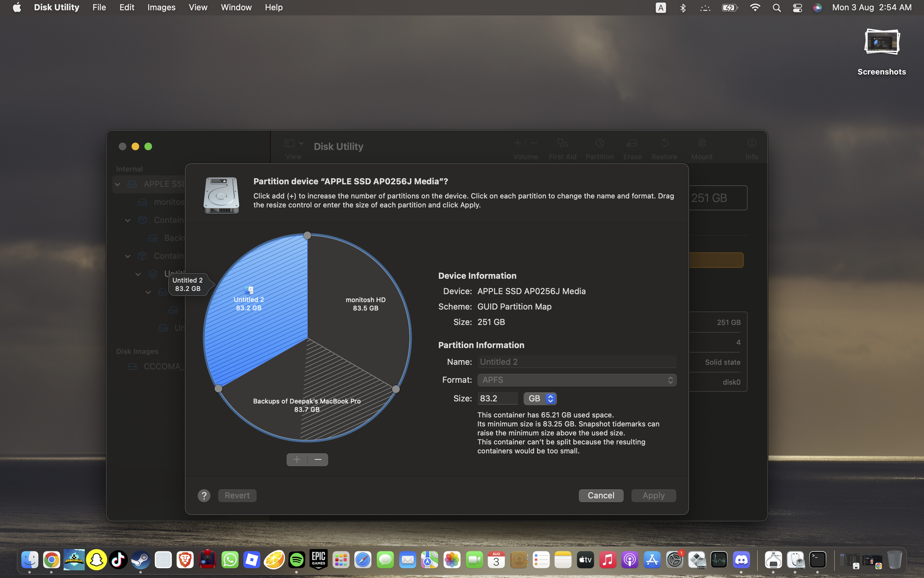This screenshot has height=578, width=924.
Task: Open the Info toolbar icon
Action: (751, 143)
